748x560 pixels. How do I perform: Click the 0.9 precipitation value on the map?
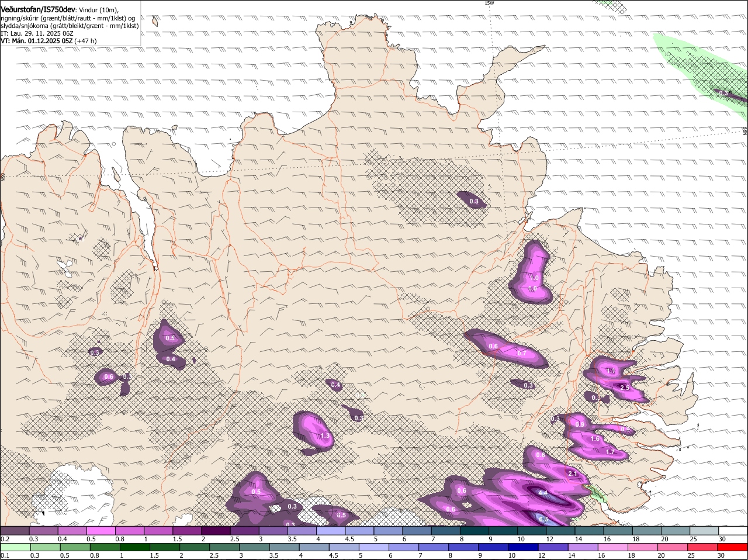click(x=580, y=424)
